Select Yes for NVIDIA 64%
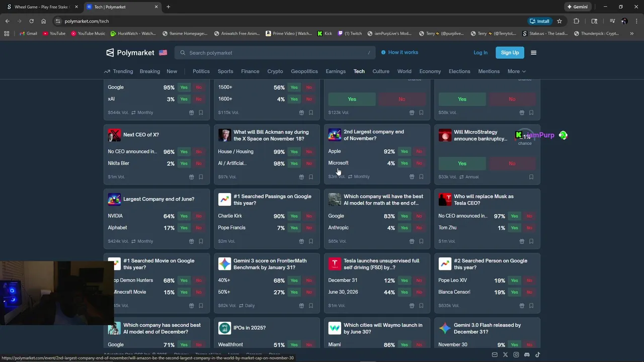 (x=184, y=216)
